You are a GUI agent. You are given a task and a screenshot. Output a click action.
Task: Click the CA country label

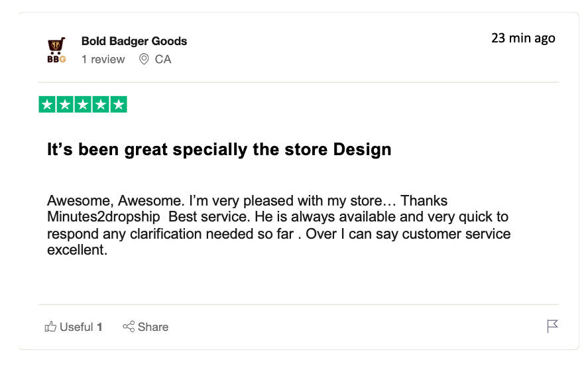tap(163, 60)
